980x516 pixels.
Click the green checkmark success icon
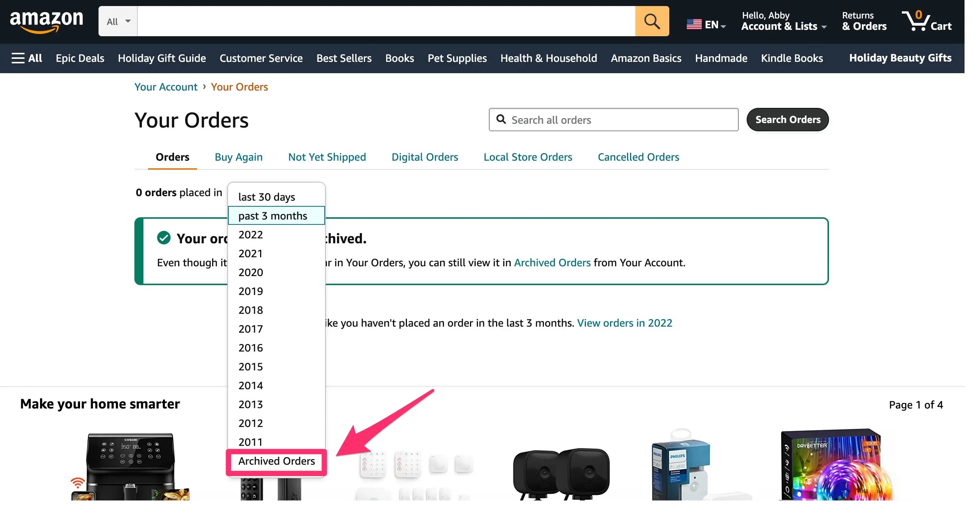pos(164,238)
